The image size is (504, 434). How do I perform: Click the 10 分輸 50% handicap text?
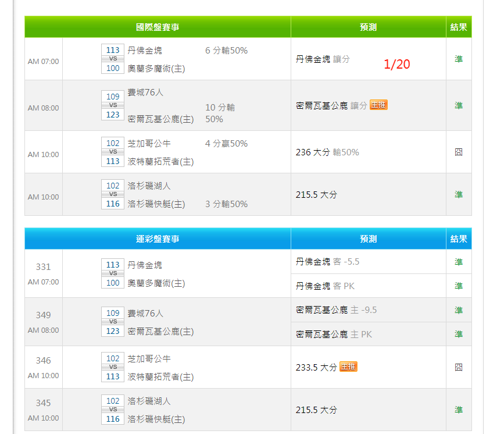pos(220,113)
